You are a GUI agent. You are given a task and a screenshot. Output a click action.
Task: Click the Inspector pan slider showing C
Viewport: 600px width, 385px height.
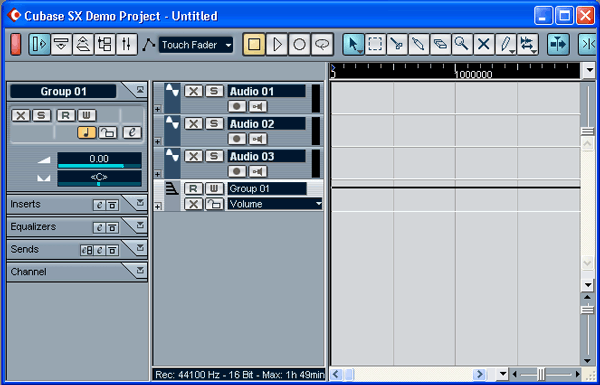pos(99,178)
